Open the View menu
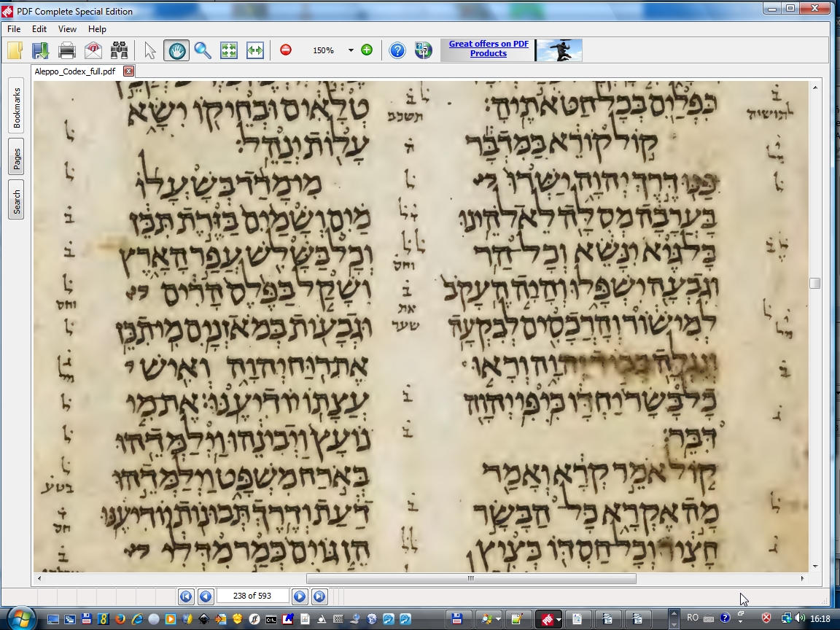Viewport: 840px width, 630px height. coord(67,29)
